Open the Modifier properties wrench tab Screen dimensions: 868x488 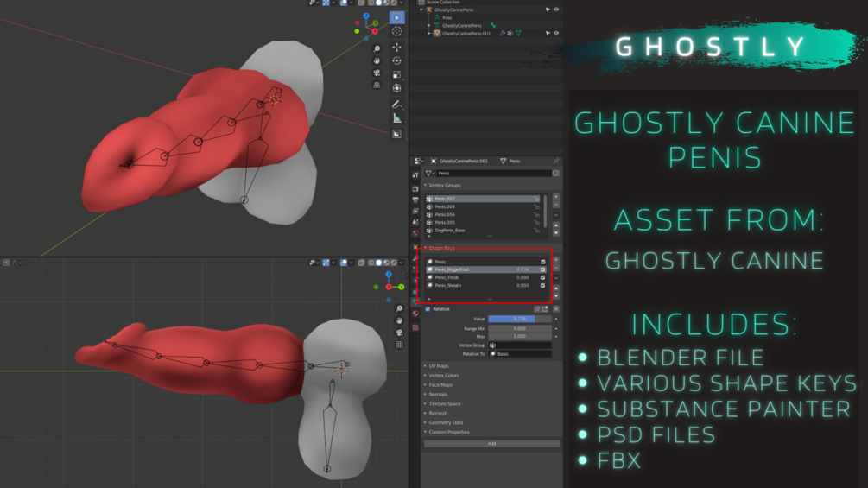pyautogui.click(x=415, y=258)
